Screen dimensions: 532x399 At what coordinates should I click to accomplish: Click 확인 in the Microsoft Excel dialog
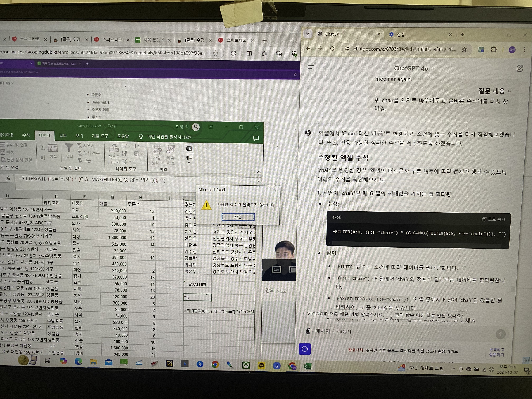238,217
